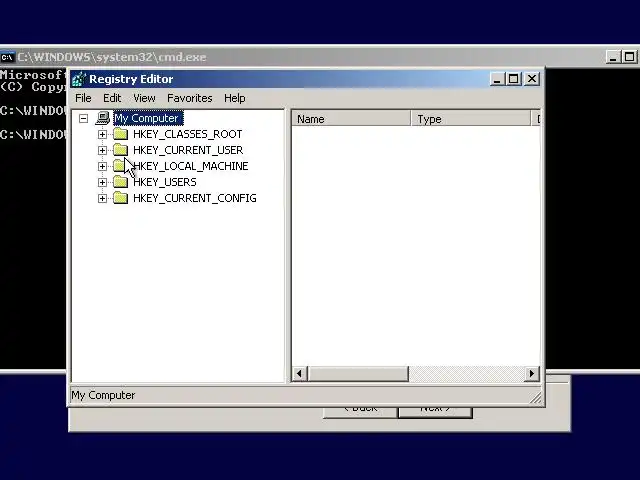Image resolution: width=640 pixels, height=480 pixels.
Task: Expand the HKEY_USERS key
Action: pos(102,182)
